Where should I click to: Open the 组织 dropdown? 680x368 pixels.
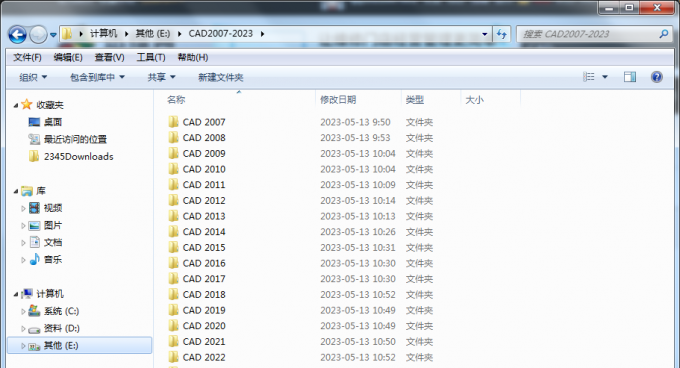coord(33,77)
